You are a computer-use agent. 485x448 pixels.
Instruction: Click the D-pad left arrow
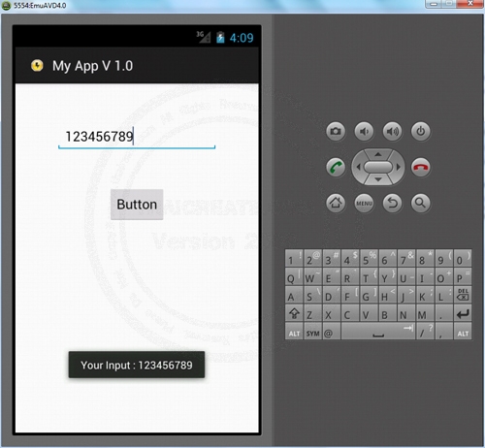coord(358,167)
